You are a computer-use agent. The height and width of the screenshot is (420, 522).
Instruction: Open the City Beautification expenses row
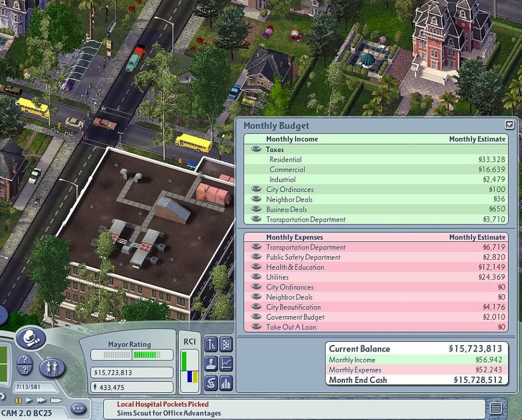tap(376, 307)
